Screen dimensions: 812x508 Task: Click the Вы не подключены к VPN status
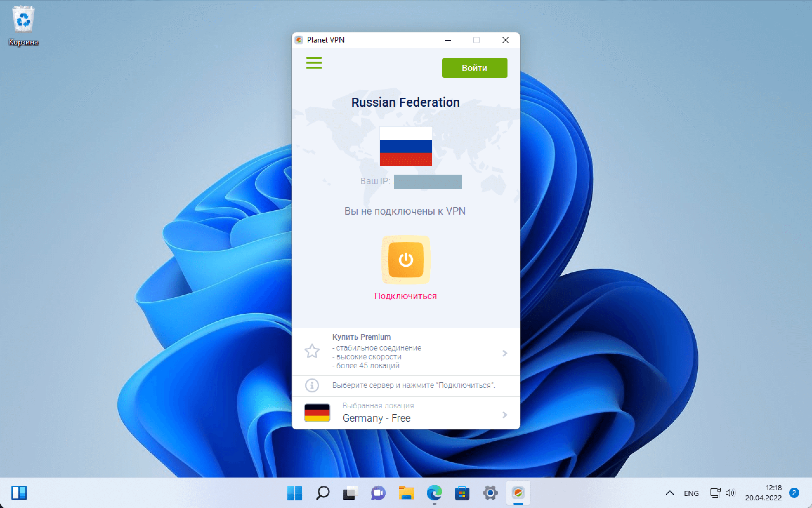pos(405,211)
